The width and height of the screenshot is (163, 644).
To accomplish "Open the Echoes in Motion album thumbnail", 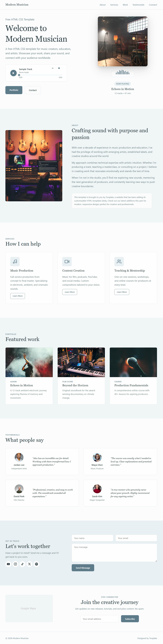I will (29, 362).
